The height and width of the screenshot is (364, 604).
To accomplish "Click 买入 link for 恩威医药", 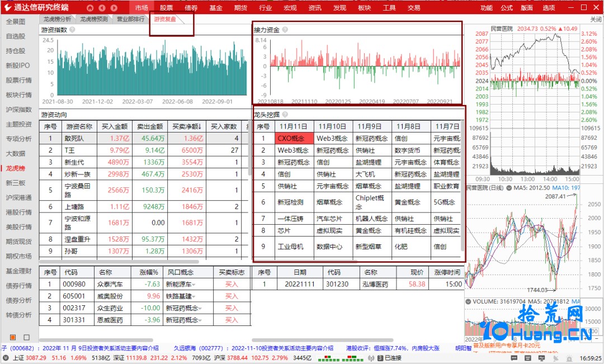I will (232, 320).
